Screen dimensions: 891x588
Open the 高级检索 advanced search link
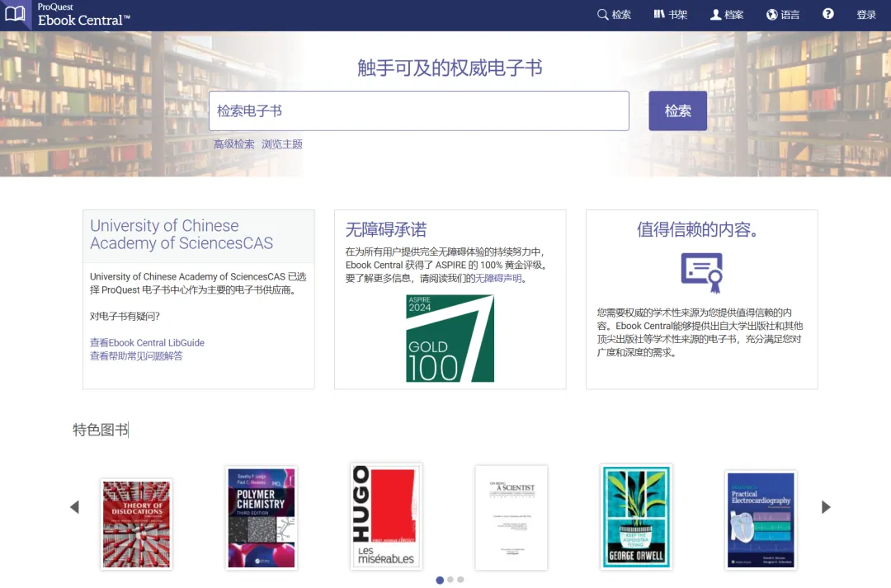234,144
